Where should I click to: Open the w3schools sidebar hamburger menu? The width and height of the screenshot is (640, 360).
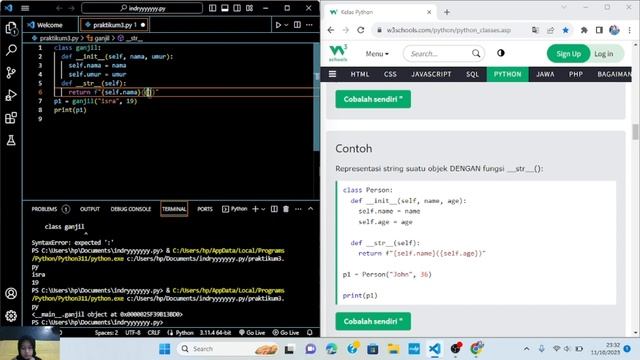(x=332, y=74)
